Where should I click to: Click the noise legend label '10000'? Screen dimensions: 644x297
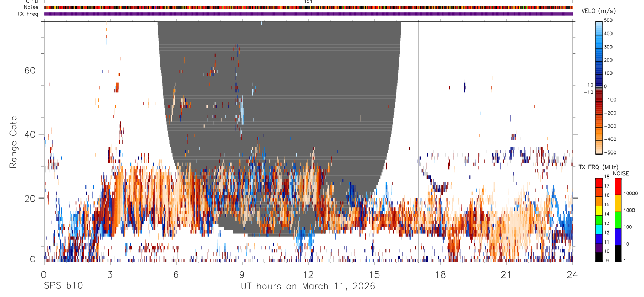point(630,193)
